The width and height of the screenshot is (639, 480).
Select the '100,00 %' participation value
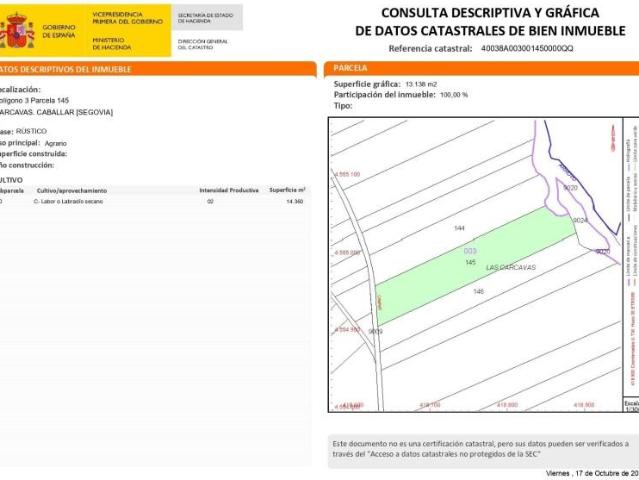pyautogui.click(x=454, y=95)
